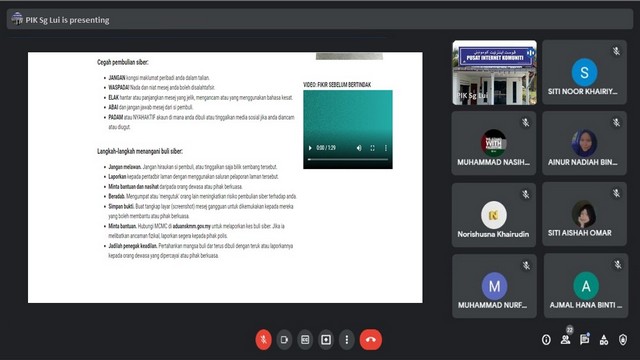640x360 pixels.
Task: Open the more options three-dot menu
Action: click(x=347, y=340)
